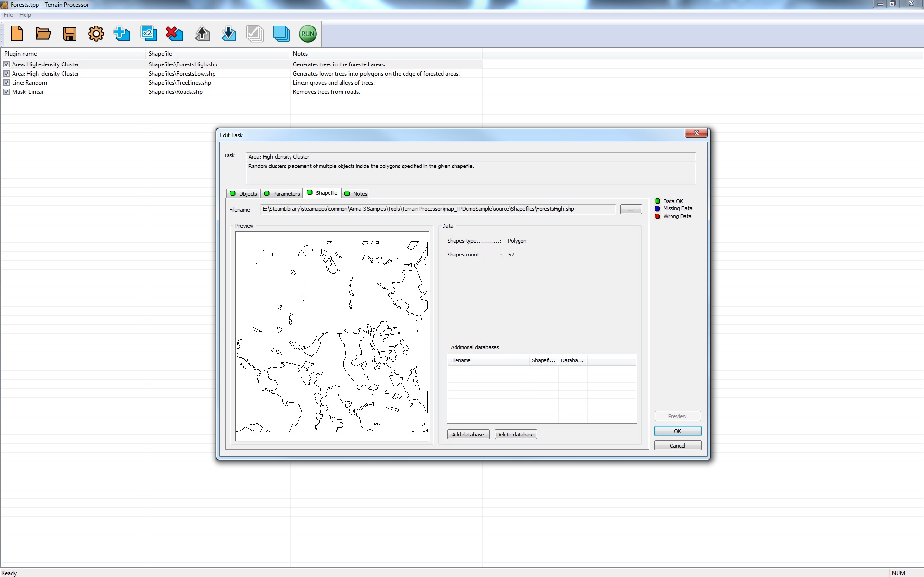This screenshot has width=924, height=577.
Task: Confirm the Edit Task dialog with OK
Action: pyautogui.click(x=677, y=431)
